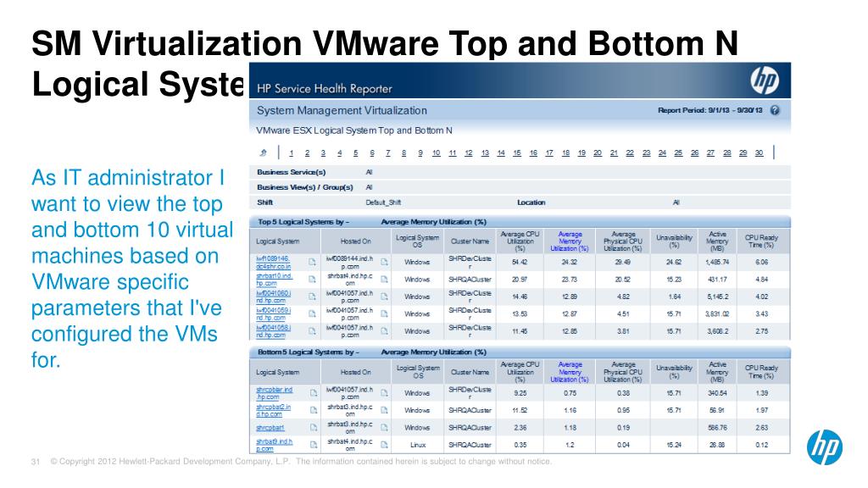The image size is (868, 488).
Task: Open host document icon in shrbat10 row
Action: 384,280
